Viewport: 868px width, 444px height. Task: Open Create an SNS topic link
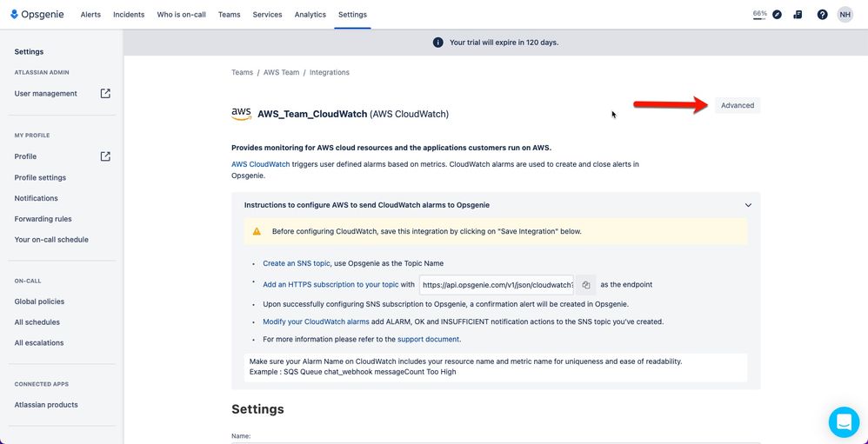pos(297,264)
